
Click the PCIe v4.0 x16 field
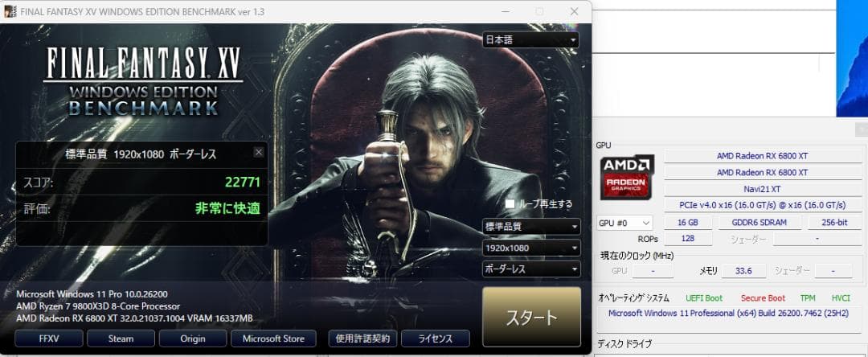[762, 205]
